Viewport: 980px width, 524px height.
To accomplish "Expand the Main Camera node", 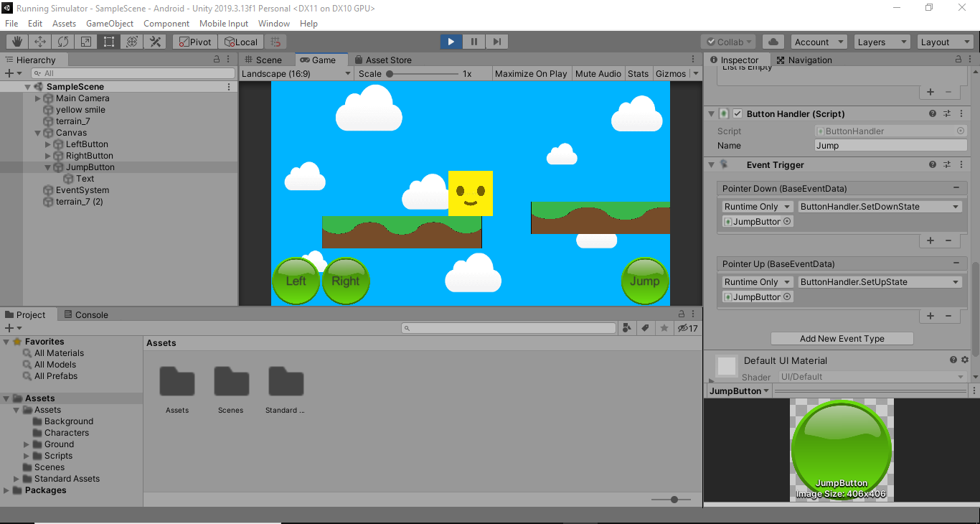I will coord(38,98).
